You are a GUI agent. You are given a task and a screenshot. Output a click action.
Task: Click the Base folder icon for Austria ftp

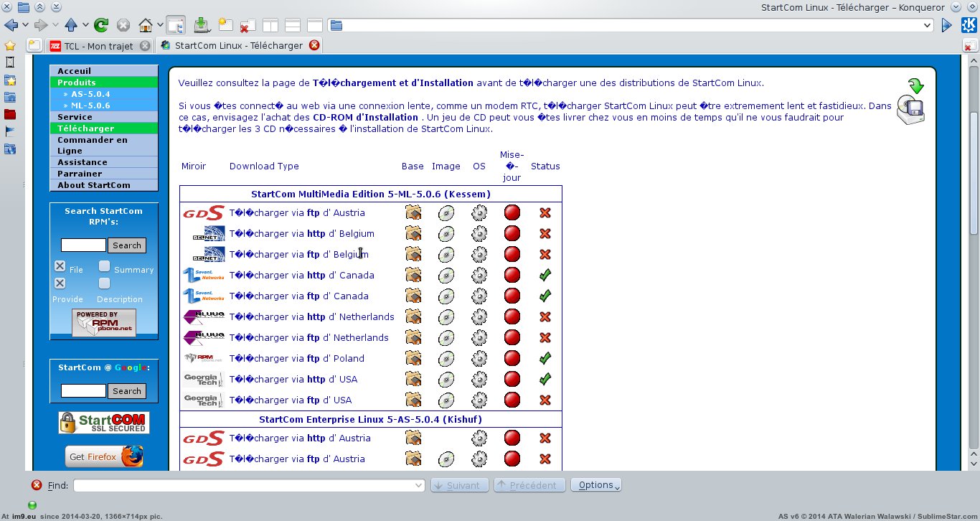pos(413,213)
